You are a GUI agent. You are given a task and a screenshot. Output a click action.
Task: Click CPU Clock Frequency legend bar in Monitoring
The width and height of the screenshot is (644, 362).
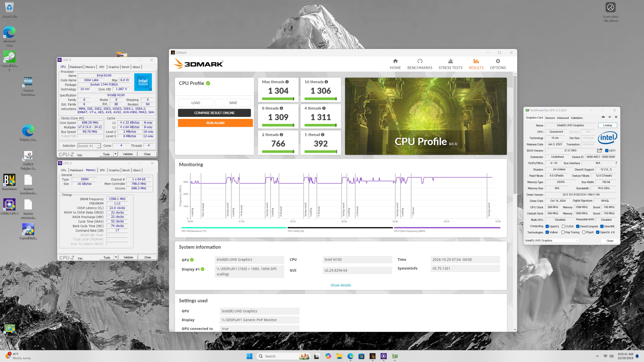point(447,228)
